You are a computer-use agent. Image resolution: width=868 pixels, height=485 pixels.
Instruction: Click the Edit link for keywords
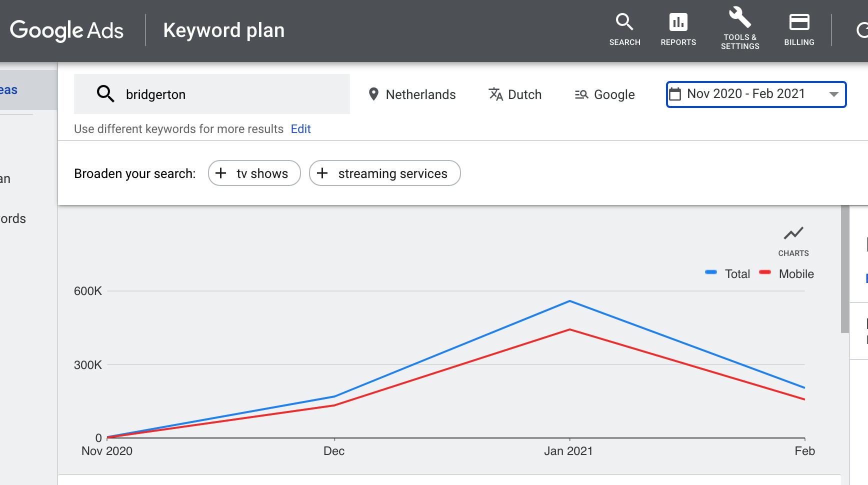click(x=300, y=129)
